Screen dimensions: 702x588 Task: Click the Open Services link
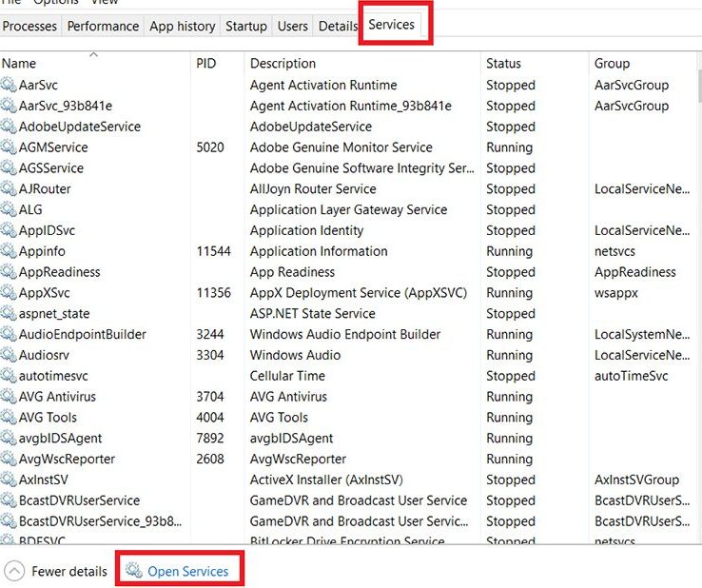coord(187,572)
